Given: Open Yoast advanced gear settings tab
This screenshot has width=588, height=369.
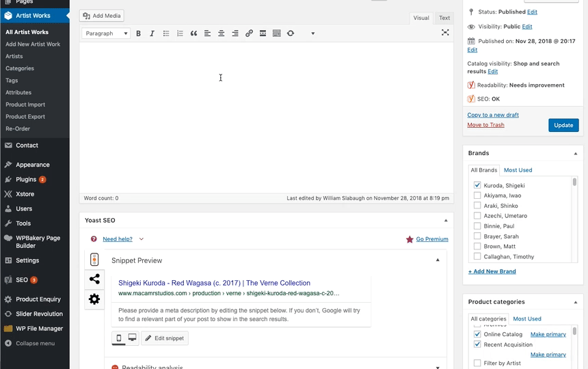Looking at the screenshot, I should (94, 299).
